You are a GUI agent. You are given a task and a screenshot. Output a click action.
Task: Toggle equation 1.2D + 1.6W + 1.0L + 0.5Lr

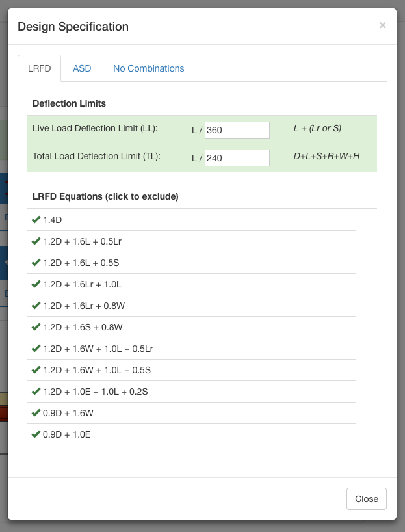(x=192, y=349)
